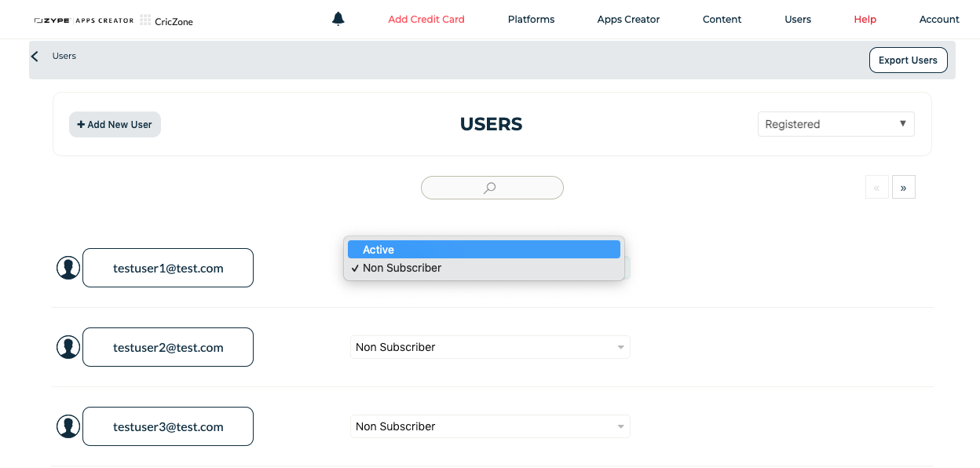Open notifications via the bell icon
The image size is (980, 468).
pos(338,18)
